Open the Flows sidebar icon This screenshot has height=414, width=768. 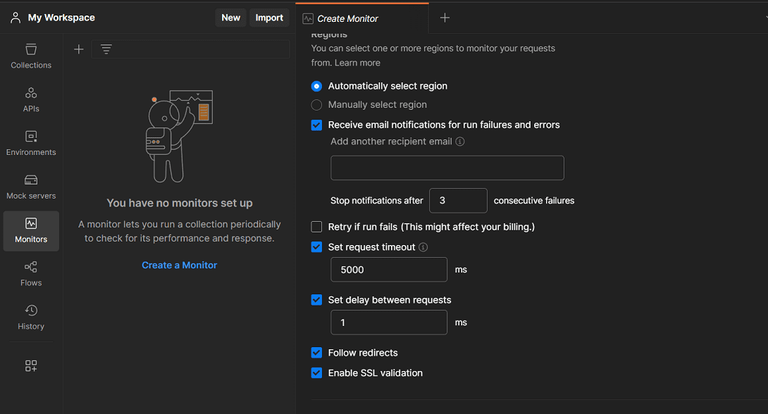tap(31, 273)
